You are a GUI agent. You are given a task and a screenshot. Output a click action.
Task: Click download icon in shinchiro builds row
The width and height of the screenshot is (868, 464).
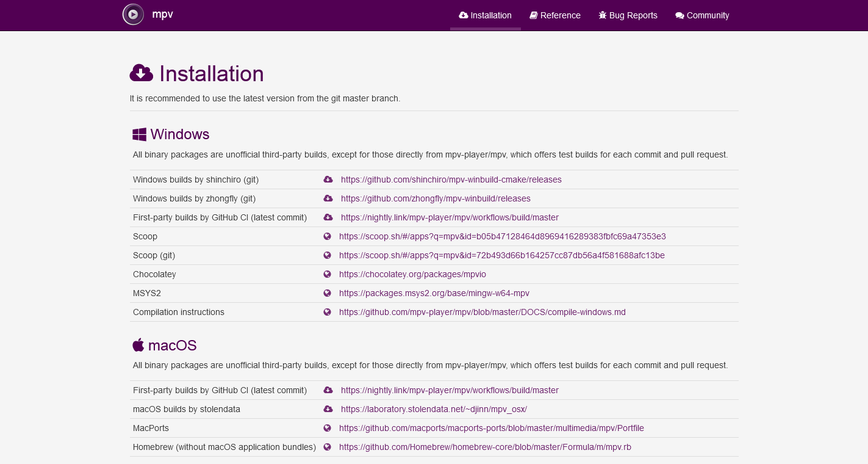[328, 179]
